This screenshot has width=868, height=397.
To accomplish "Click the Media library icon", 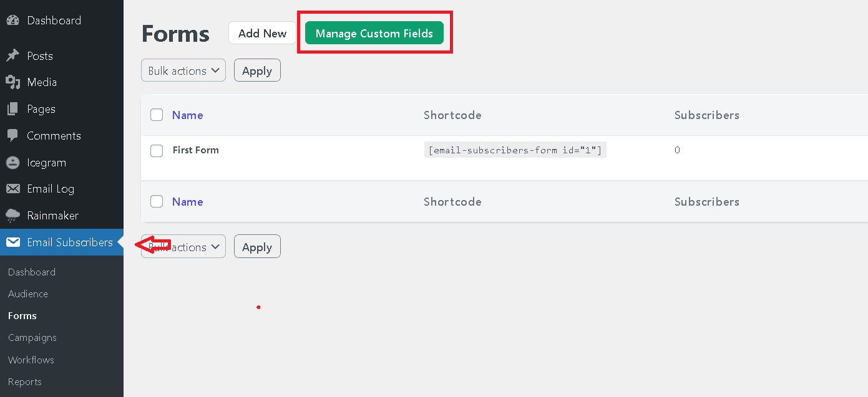I will [12, 82].
